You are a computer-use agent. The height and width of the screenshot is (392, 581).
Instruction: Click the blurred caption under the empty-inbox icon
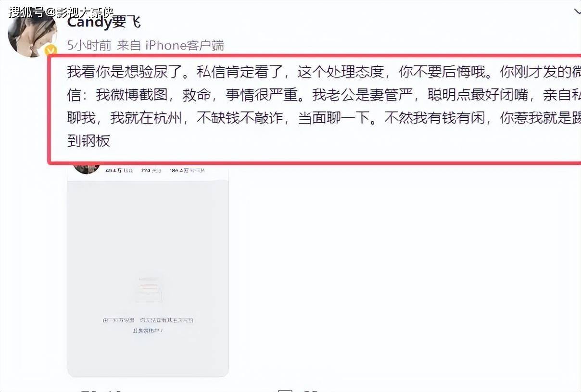(x=148, y=325)
